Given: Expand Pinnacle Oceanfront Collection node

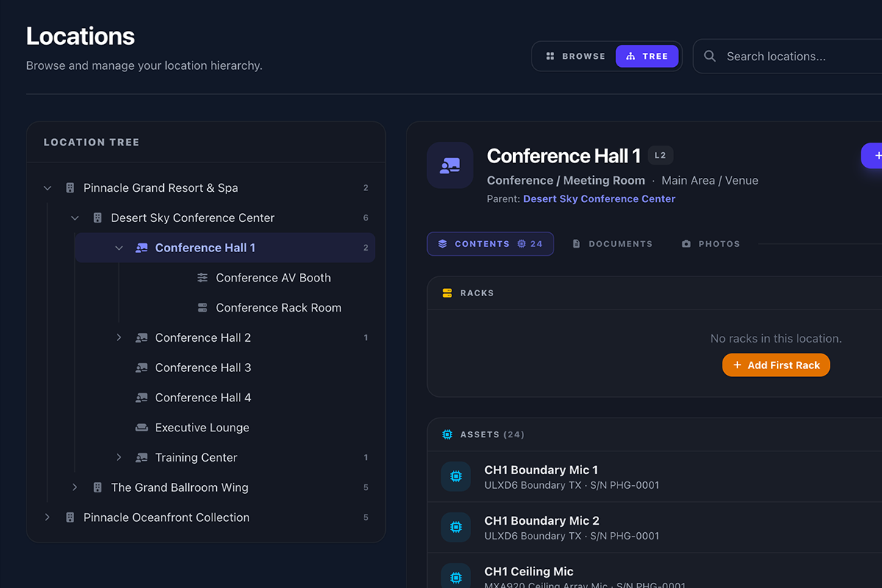Looking at the screenshot, I should coord(48,517).
